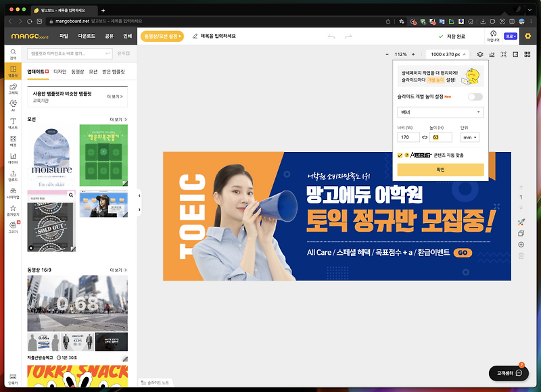The image size is (541, 392).
Task: Toggle the 상세 detailed search option
Action: point(123,53)
